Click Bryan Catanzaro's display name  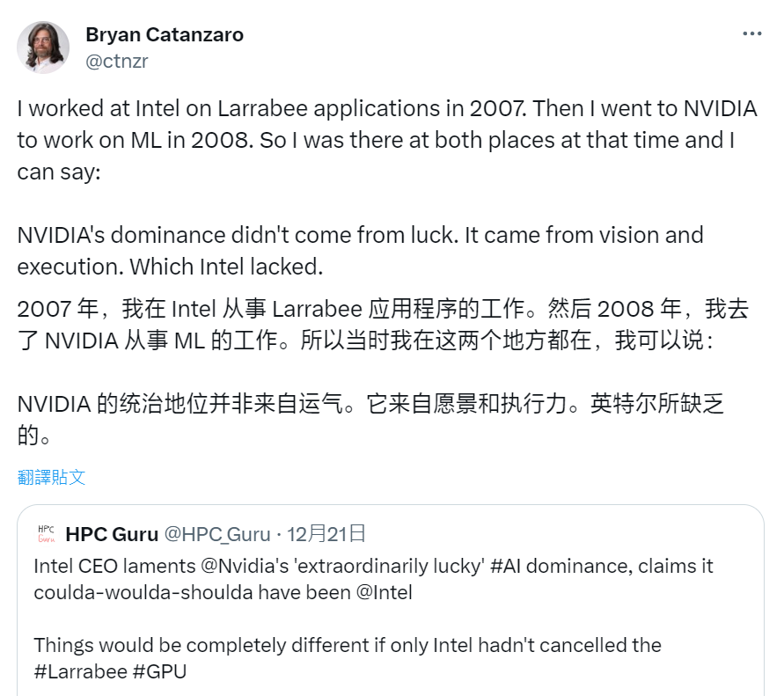point(165,34)
